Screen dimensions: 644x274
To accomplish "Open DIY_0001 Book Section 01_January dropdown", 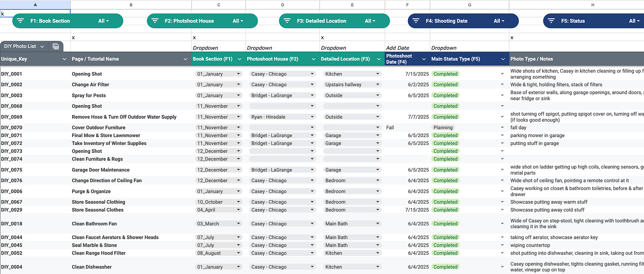I will 218,74.
